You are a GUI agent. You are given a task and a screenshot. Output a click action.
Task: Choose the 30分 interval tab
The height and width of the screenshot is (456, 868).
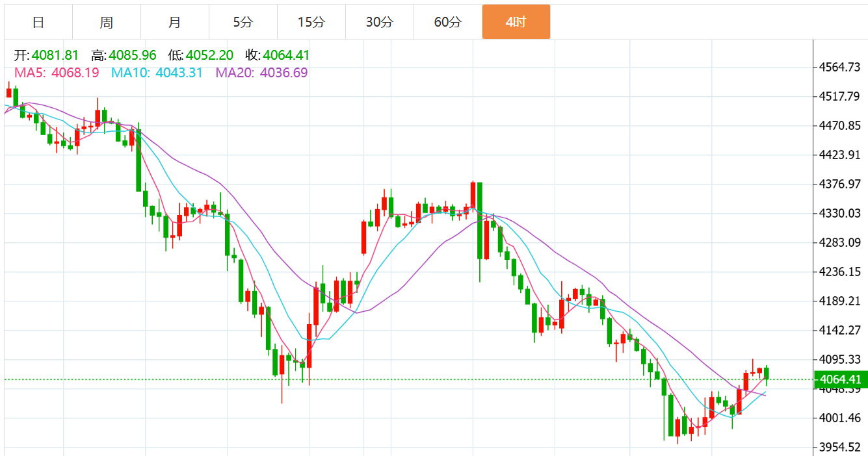click(380, 22)
